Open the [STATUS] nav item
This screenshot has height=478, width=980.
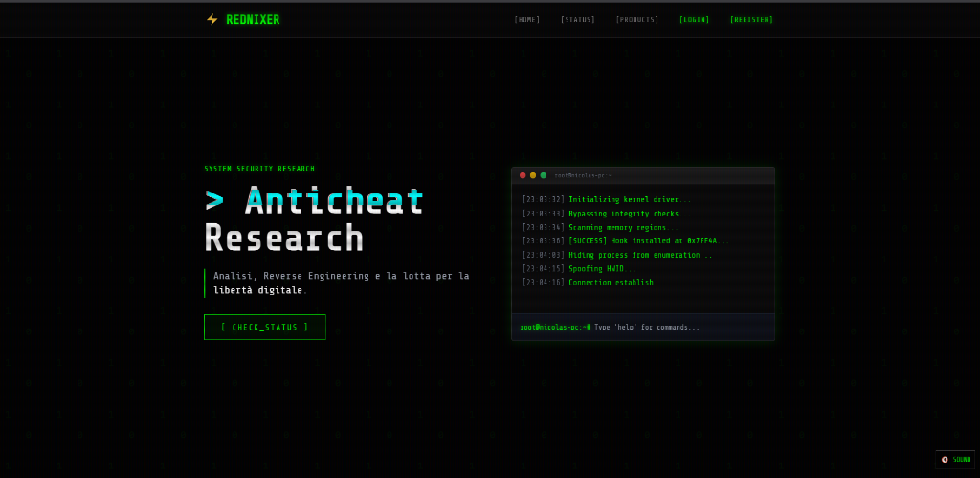578,20
